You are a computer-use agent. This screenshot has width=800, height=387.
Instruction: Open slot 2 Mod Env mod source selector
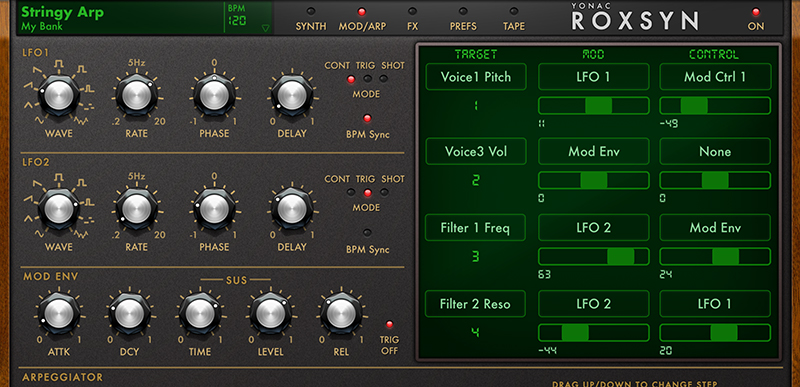(x=594, y=151)
